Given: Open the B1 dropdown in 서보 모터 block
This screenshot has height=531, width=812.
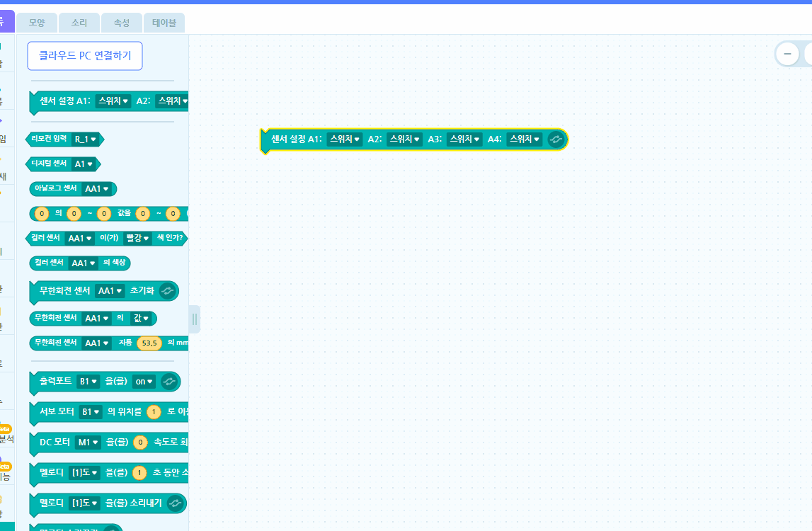Looking at the screenshot, I should coord(91,412).
